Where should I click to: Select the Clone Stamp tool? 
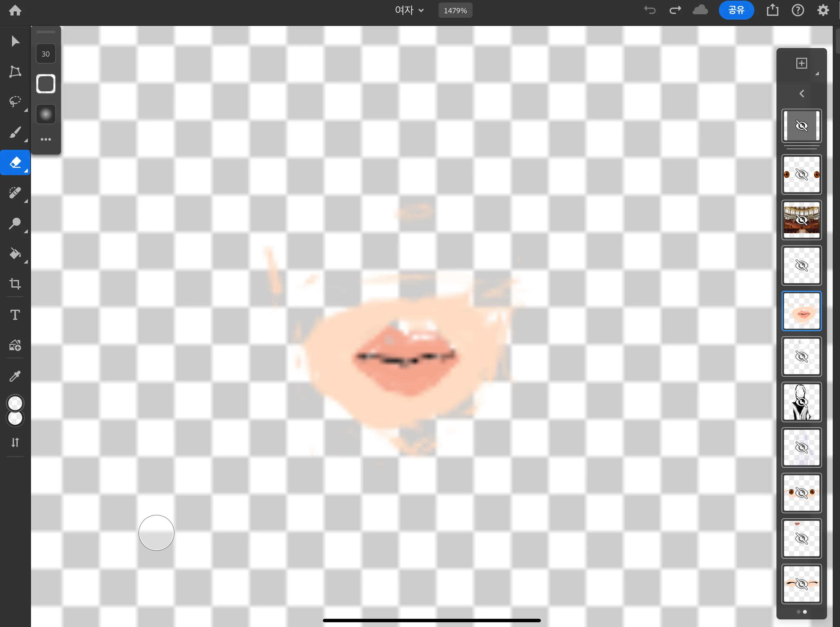(x=15, y=223)
